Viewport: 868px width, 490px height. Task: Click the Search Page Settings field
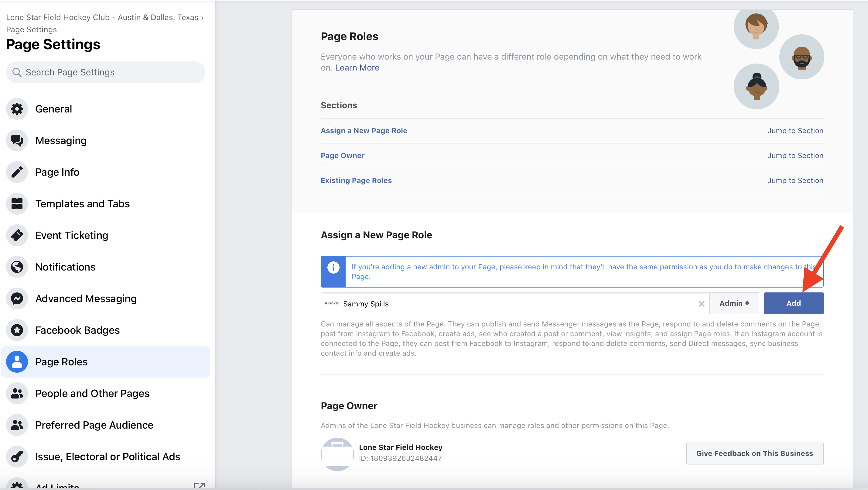[x=105, y=72]
